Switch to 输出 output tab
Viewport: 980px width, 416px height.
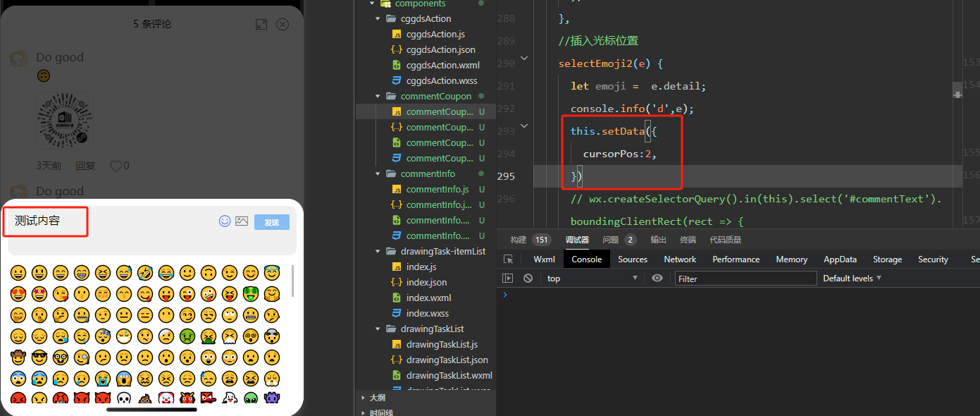658,240
